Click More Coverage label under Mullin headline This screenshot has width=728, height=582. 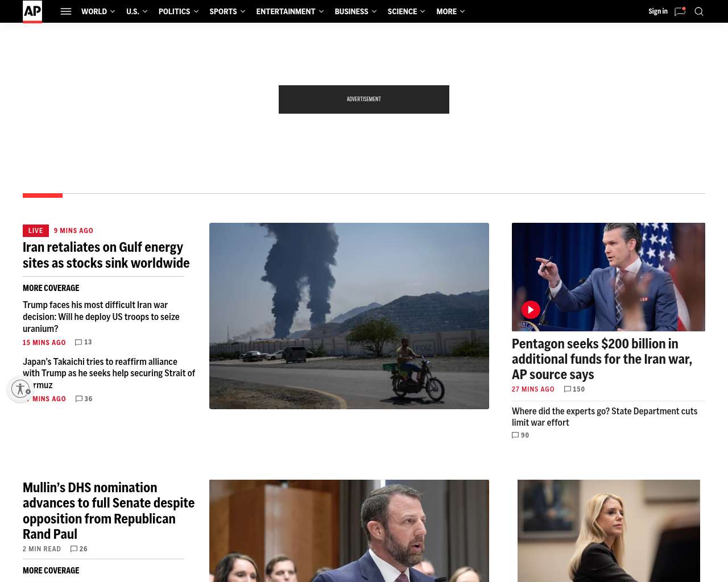51,571
